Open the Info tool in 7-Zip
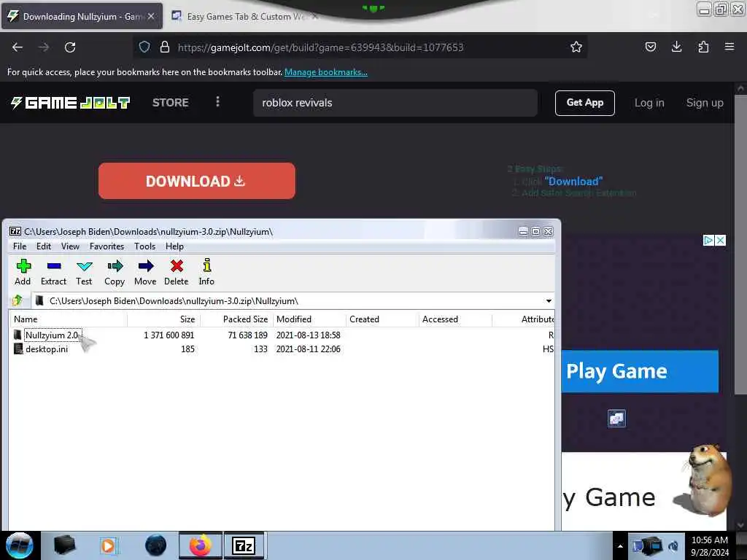The height and width of the screenshot is (560, 747). click(x=206, y=272)
